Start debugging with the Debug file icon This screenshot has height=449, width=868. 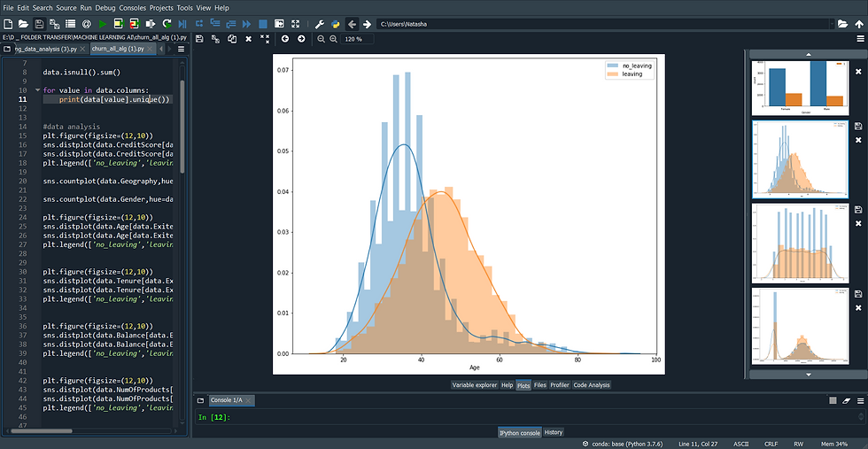[182, 24]
